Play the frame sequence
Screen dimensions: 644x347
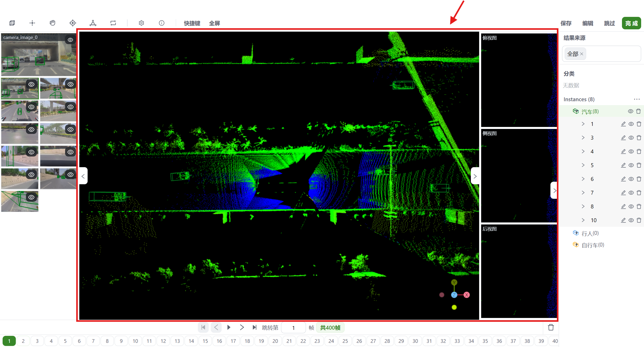point(229,328)
